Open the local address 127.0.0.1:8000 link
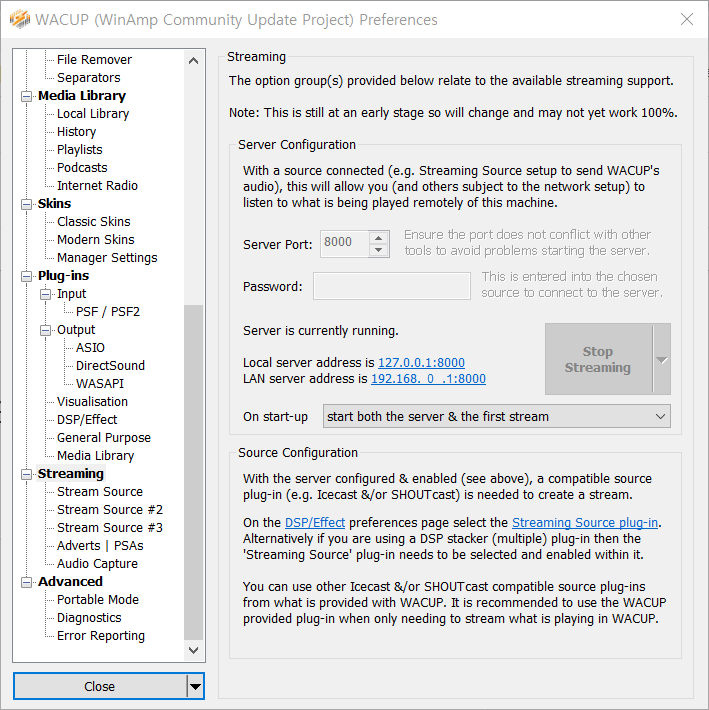709x710 pixels. [x=422, y=363]
